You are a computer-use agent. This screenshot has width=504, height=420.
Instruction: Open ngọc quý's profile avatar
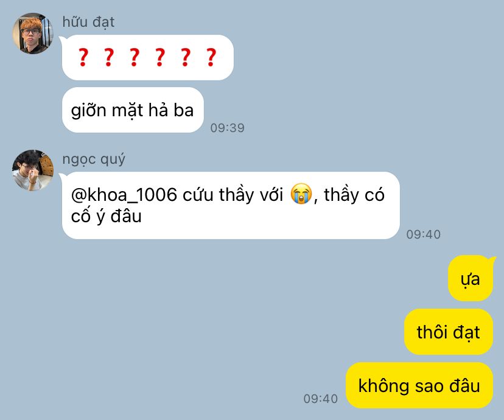(x=32, y=170)
